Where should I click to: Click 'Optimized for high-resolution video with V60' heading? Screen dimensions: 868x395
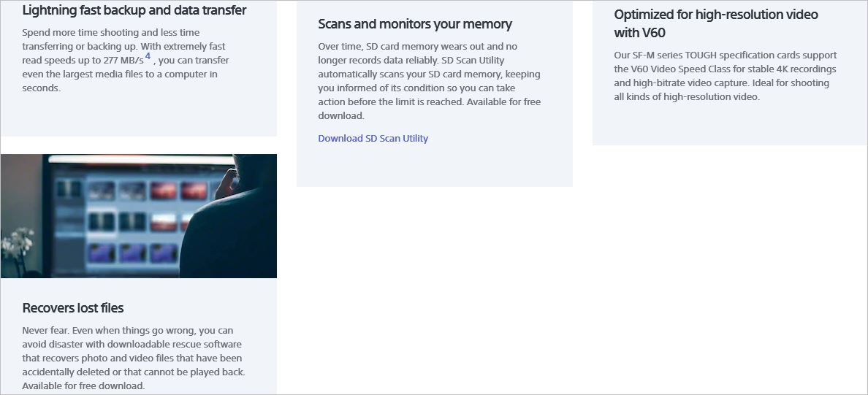click(716, 23)
